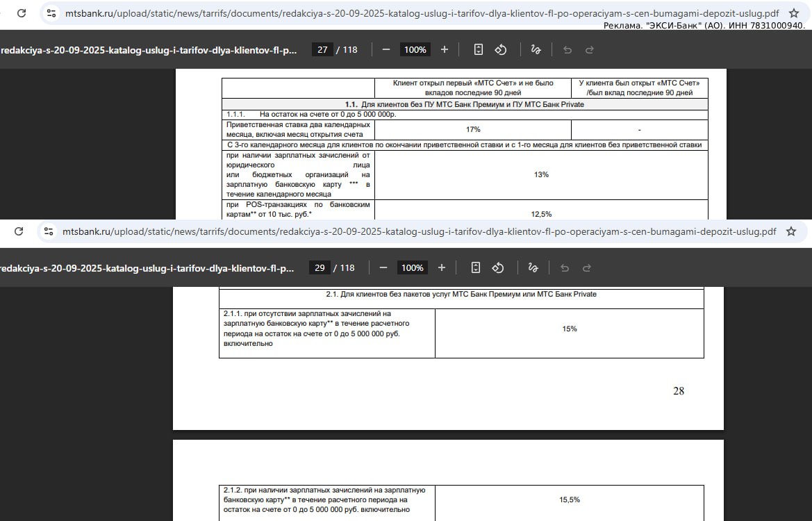Click the site info icon beside the upper URL
The width and height of the screenshot is (812, 521).
click(x=51, y=13)
